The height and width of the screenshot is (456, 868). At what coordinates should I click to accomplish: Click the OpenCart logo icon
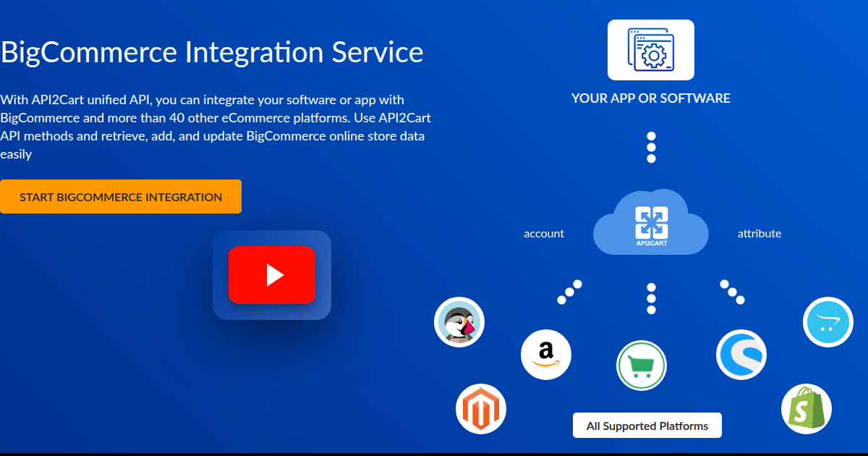click(828, 322)
